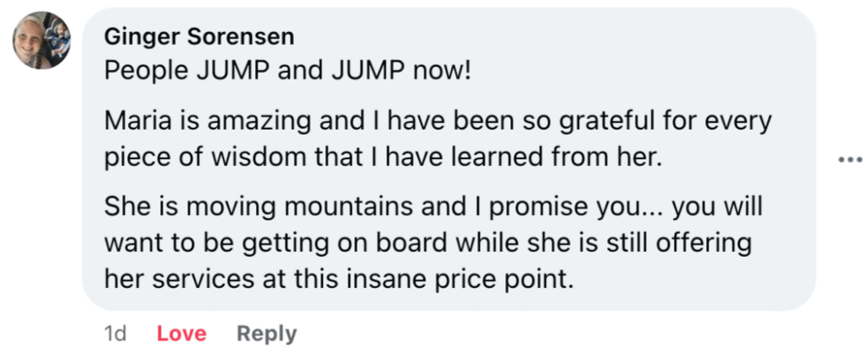This screenshot has height=350, width=868.
Task: Click the line starting "piece of wisdom"
Action: 381,157
